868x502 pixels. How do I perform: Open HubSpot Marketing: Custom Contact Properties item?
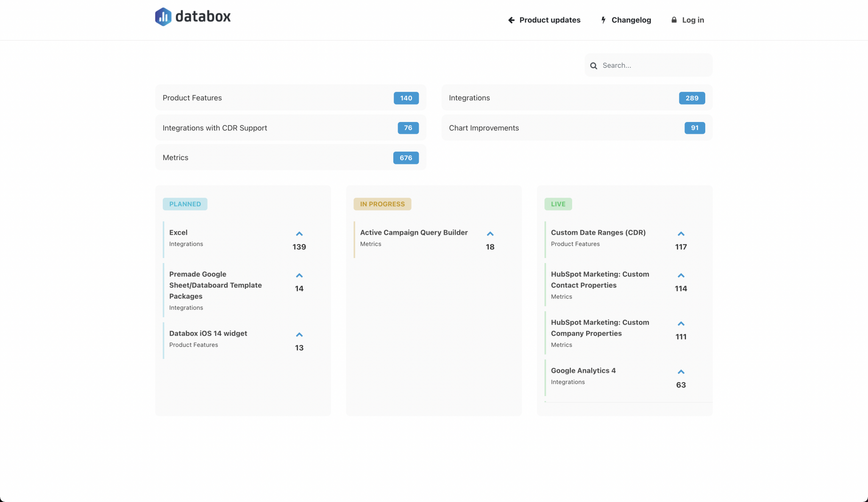(600, 280)
